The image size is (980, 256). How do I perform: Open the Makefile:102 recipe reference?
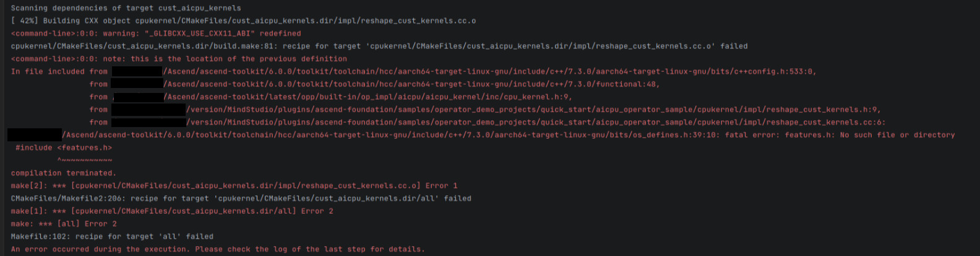point(112,236)
